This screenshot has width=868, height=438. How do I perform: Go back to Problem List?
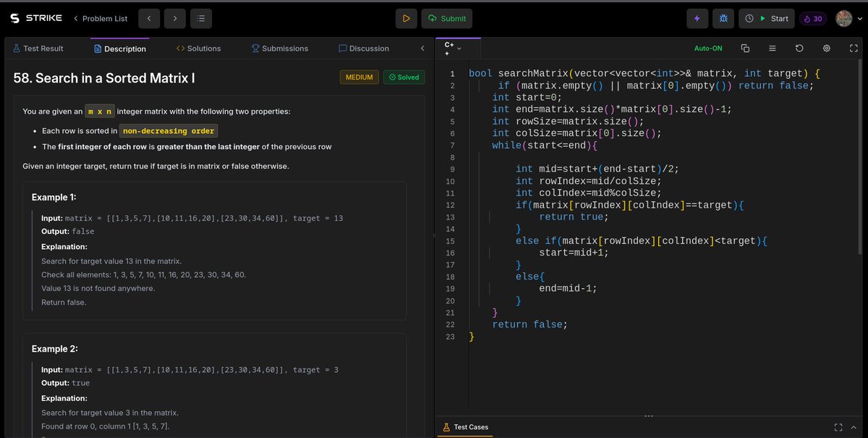click(100, 18)
